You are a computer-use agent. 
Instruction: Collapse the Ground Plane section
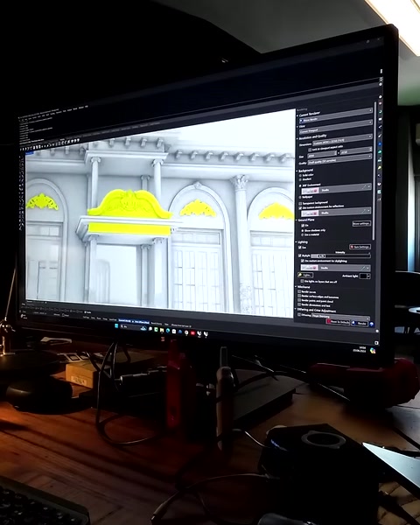tap(297, 220)
